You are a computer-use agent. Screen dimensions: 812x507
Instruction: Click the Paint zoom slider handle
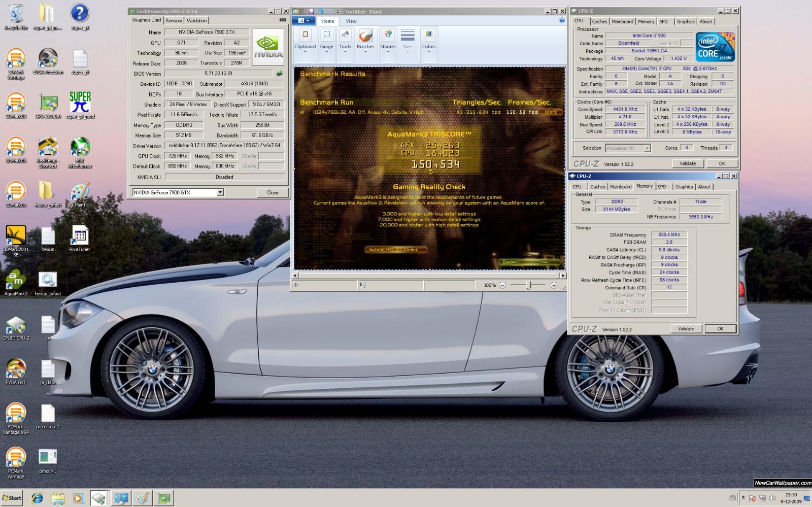528,285
